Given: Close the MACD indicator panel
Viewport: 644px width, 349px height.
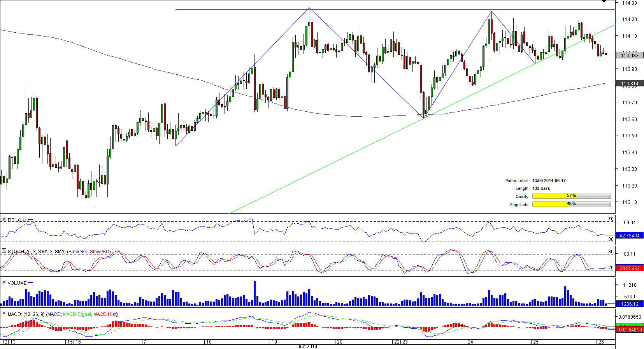Looking at the screenshot, I should tap(4, 314).
